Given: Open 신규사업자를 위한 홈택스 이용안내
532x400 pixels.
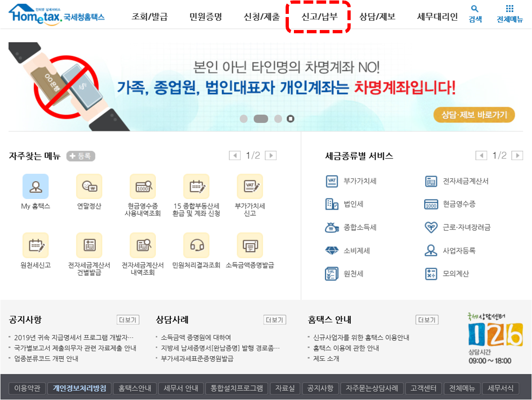Looking at the screenshot, I should (361, 338).
